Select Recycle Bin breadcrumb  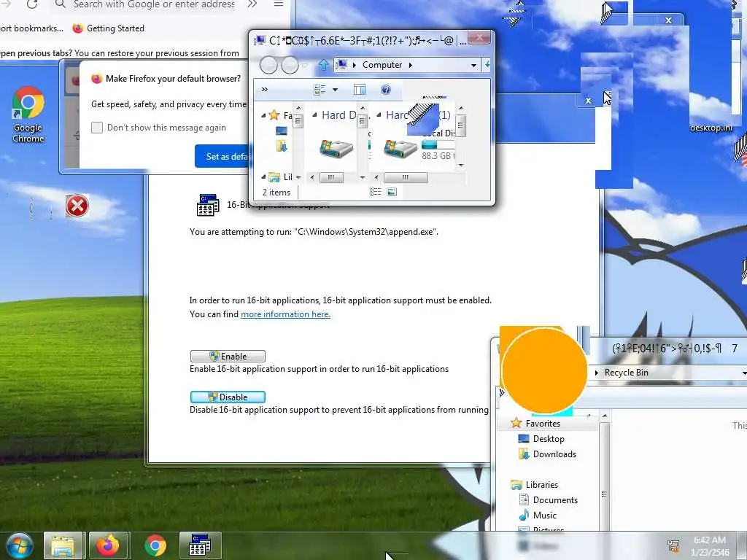(626, 373)
